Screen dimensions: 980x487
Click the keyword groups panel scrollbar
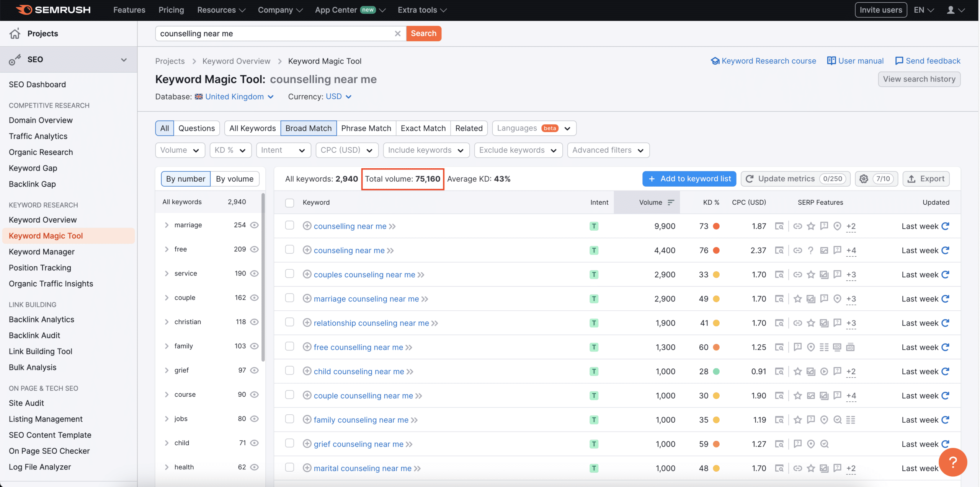coord(263,277)
